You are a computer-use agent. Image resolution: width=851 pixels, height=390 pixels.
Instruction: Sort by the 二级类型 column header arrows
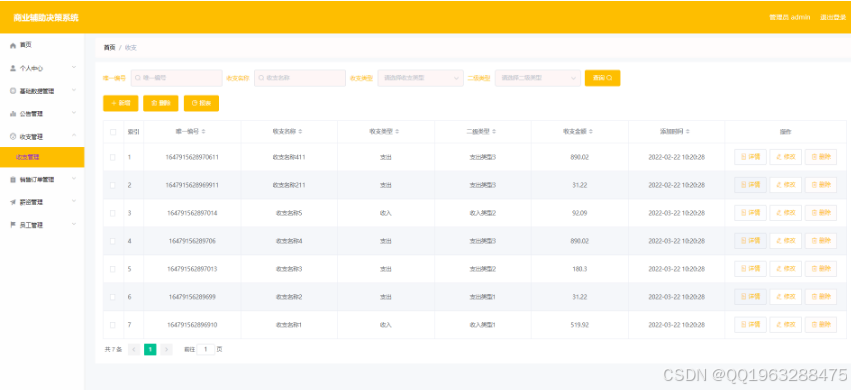pos(494,132)
